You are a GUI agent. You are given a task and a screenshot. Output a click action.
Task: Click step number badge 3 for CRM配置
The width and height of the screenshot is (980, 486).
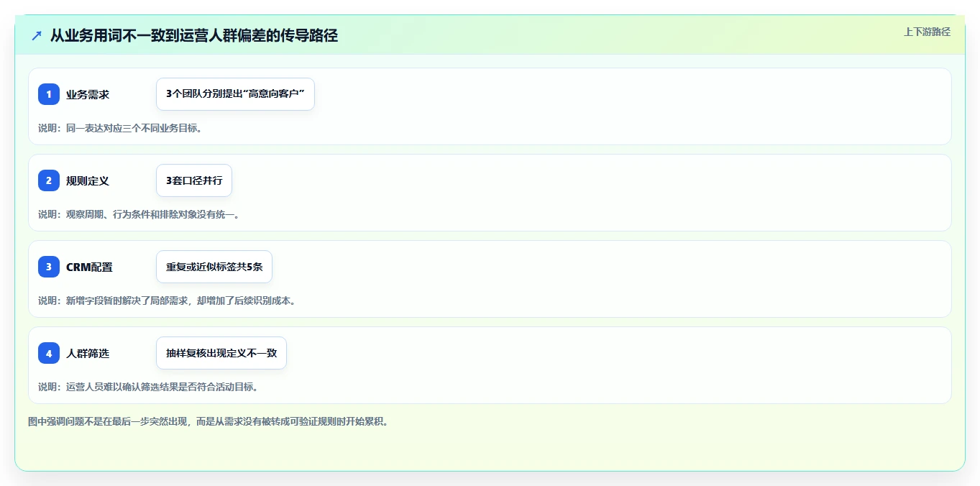49,267
